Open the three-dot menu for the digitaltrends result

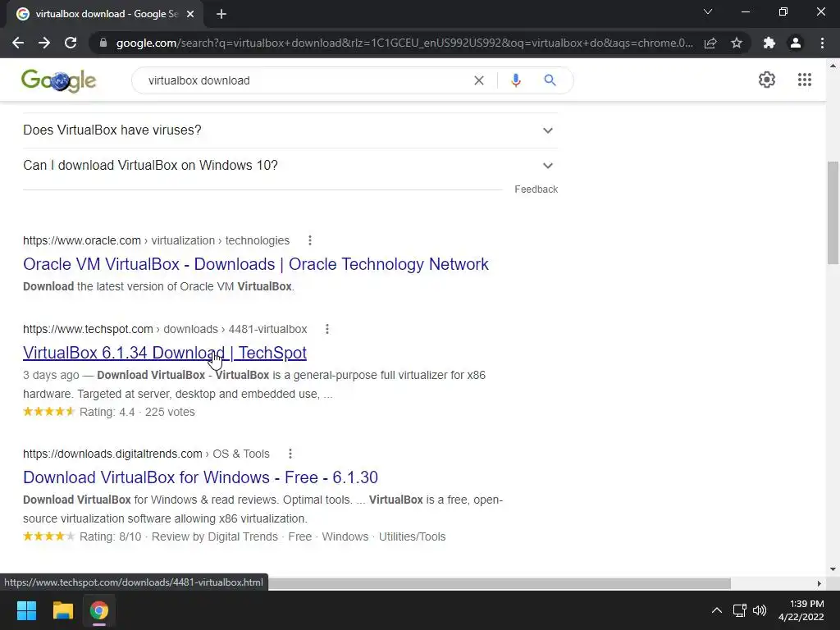tap(290, 454)
